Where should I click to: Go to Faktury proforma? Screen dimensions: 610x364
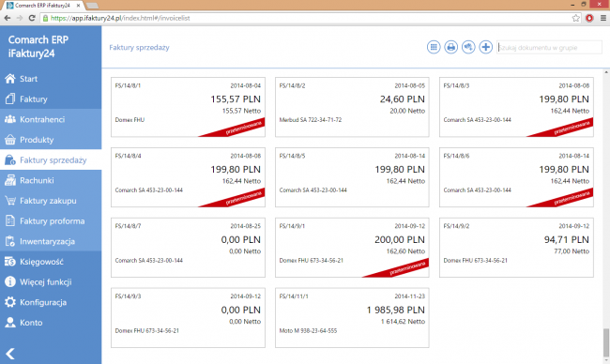pos(51,220)
